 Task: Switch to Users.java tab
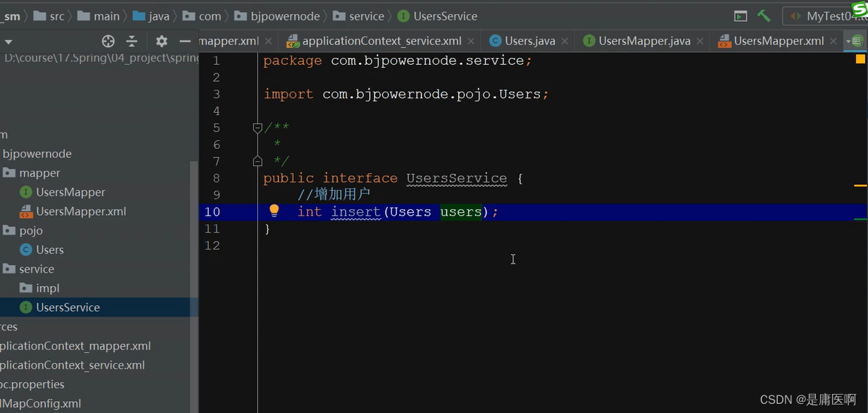click(530, 41)
